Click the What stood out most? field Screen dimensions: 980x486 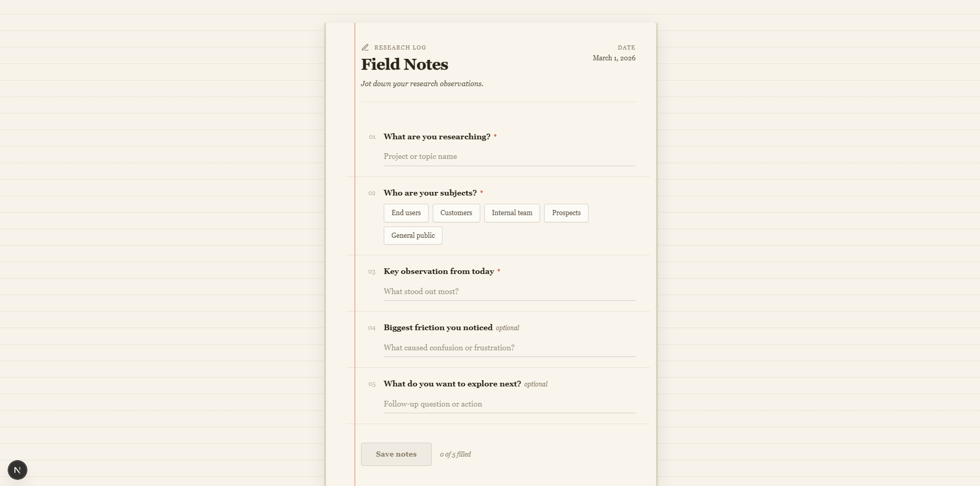coord(509,291)
